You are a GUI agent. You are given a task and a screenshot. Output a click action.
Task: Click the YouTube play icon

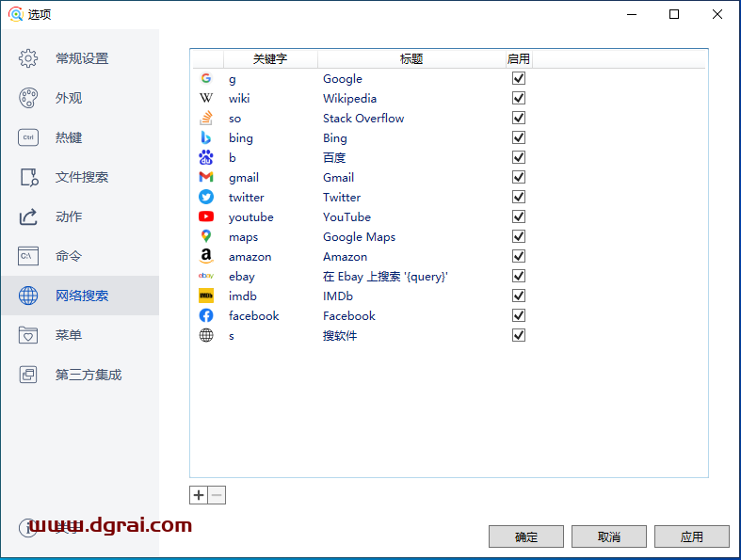(206, 217)
